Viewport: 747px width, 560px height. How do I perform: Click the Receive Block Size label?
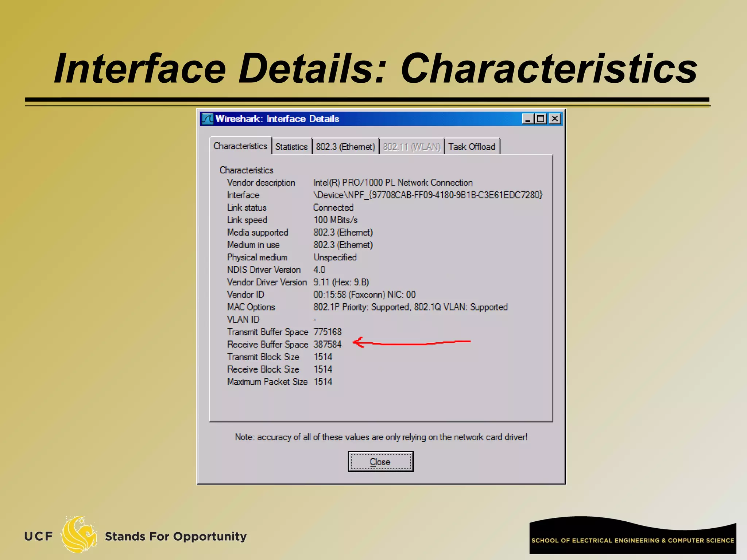263,369
